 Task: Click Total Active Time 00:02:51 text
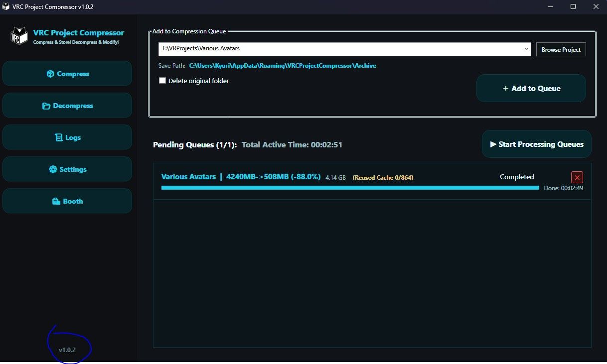point(292,145)
